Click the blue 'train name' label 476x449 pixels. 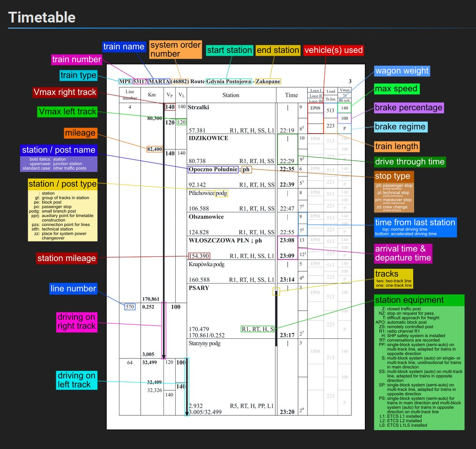124,46
